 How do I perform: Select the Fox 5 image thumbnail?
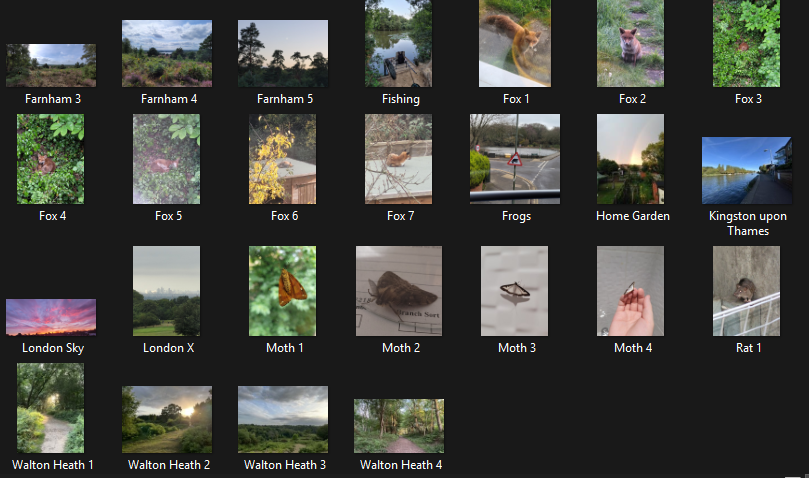tap(167, 159)
